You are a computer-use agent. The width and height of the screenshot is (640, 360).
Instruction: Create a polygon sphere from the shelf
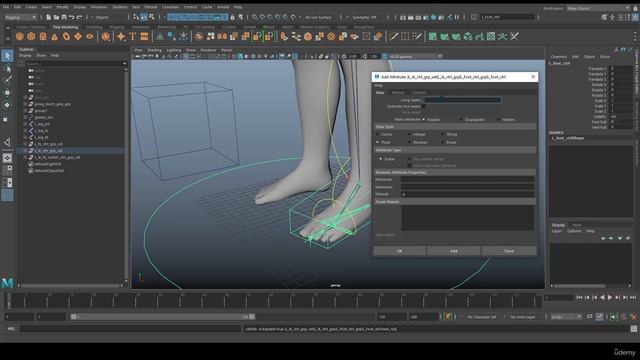point(19,37)
